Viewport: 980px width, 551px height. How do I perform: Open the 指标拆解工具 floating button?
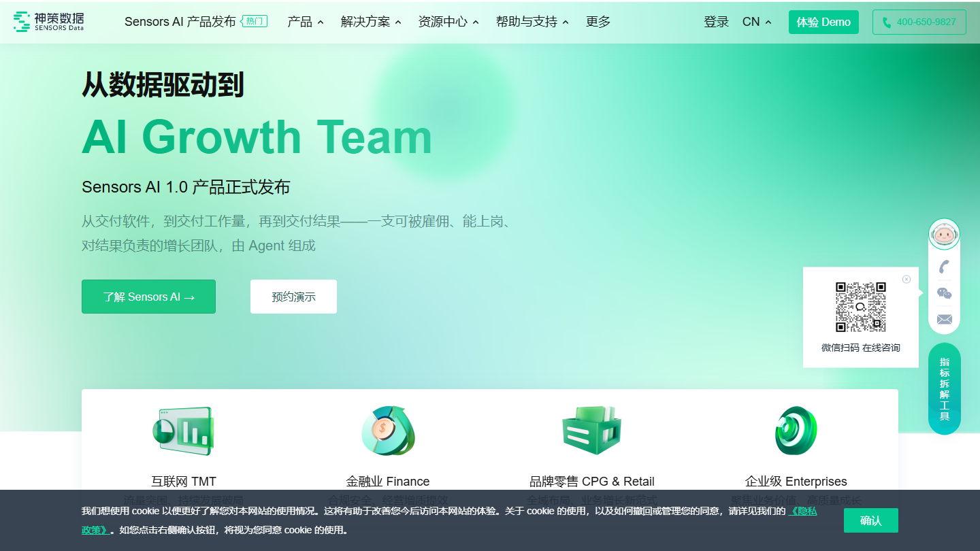pos(945,388)
